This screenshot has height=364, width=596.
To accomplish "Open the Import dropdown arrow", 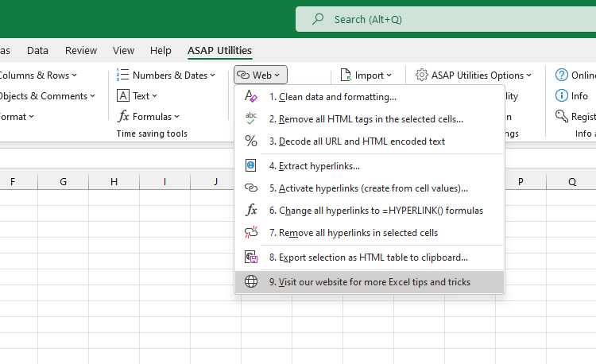I will click(389, 76).
